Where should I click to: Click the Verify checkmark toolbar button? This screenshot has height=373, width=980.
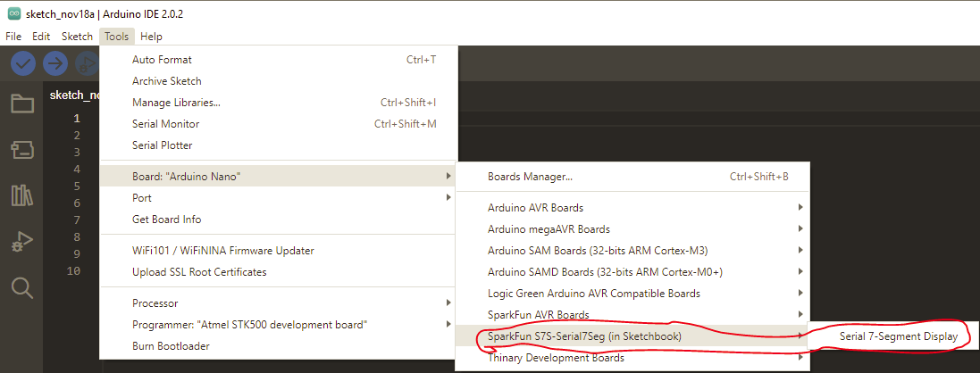pos(23,63)
